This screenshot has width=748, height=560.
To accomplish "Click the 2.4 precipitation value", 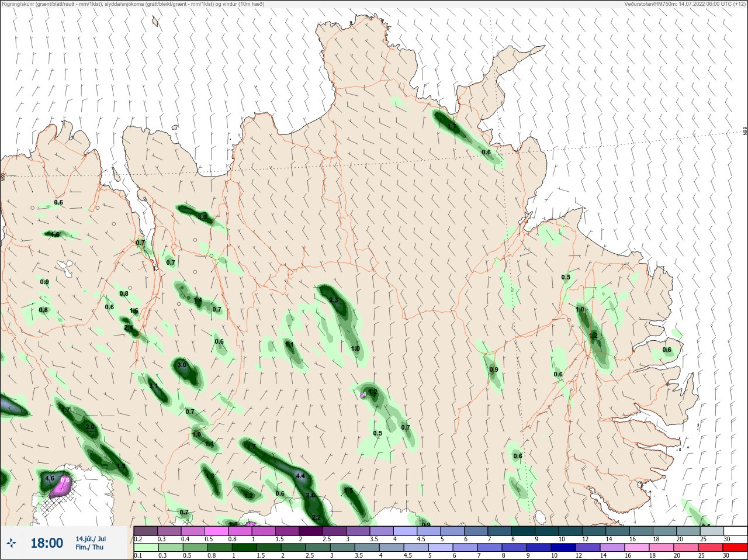I will 129,328.
